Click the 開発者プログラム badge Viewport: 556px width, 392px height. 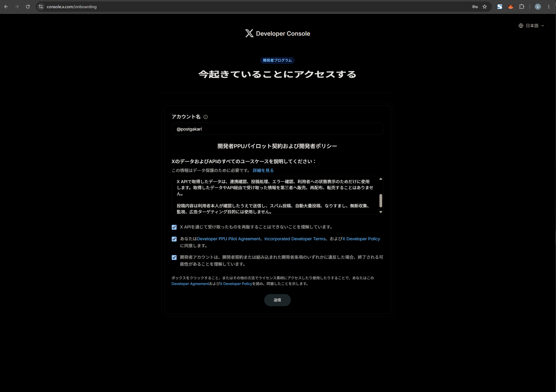click(x=277, y=60)
